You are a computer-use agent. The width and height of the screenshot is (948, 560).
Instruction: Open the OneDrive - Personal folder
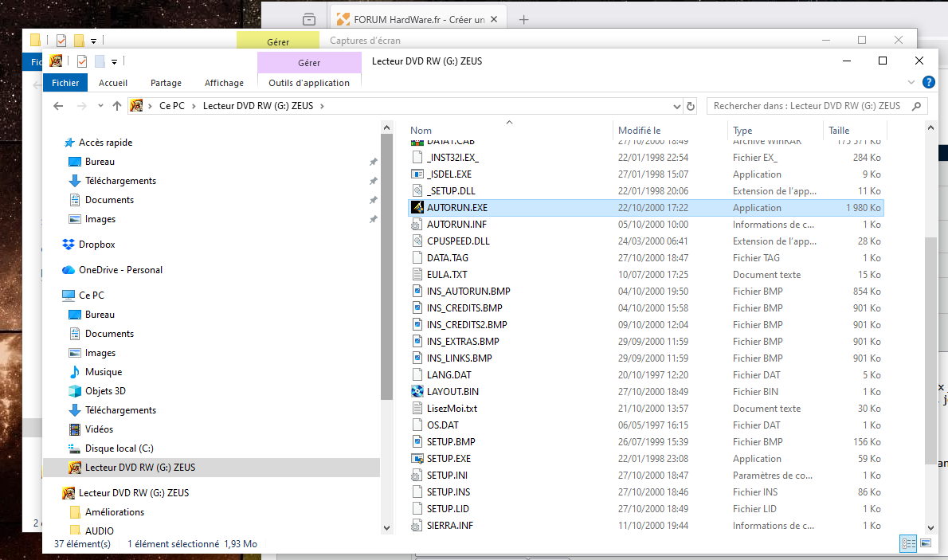[x=119, y=270]
